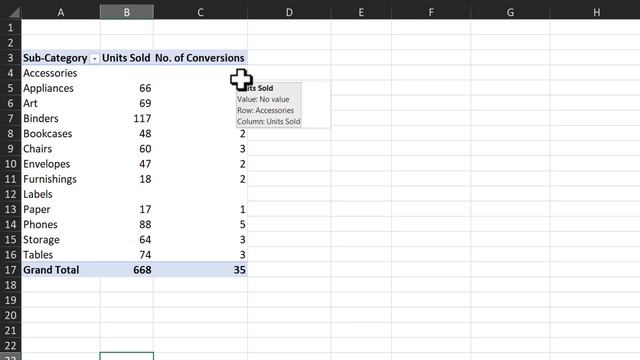
Task: Select the Labels row label
Action: [38, 194]
